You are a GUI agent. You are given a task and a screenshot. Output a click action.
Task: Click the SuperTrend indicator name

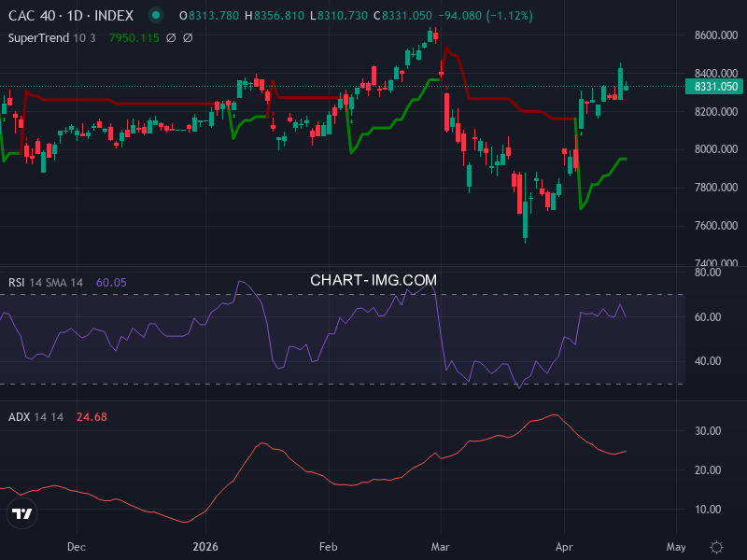40,37
